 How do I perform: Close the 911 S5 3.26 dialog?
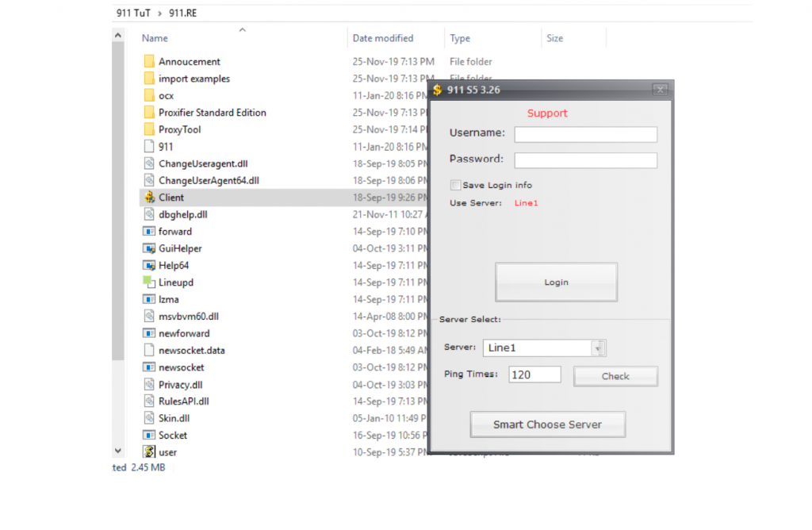click(x=661, y=90)
